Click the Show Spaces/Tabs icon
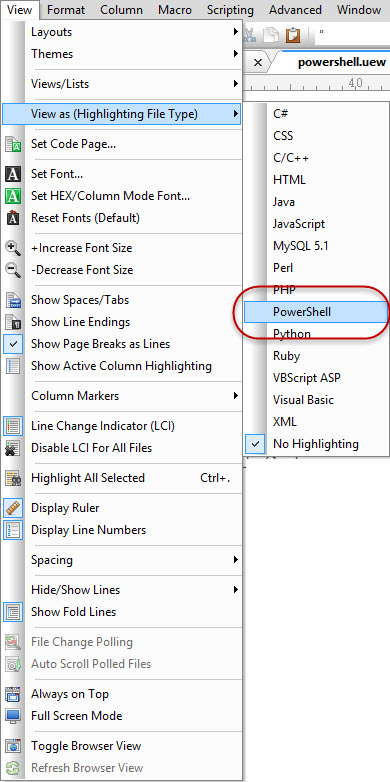Screen dimensions: 390x782 click(12, 300)
